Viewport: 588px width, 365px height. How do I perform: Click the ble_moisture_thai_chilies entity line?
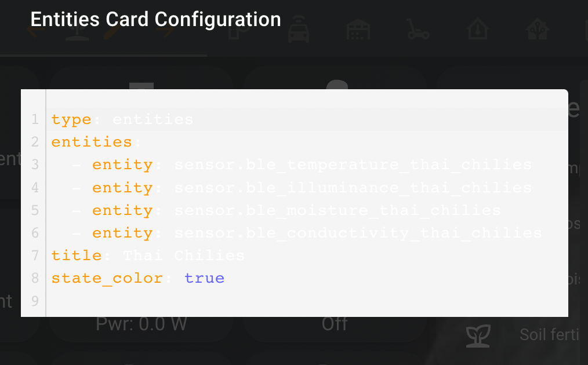tap(307, 210)
